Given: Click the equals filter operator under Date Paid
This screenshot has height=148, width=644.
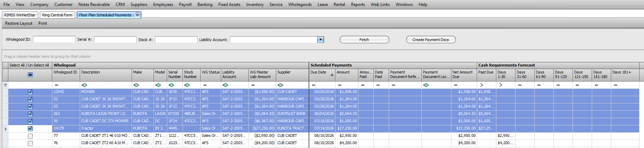Looking at the screenshot, I should click(x=378, y=85).
